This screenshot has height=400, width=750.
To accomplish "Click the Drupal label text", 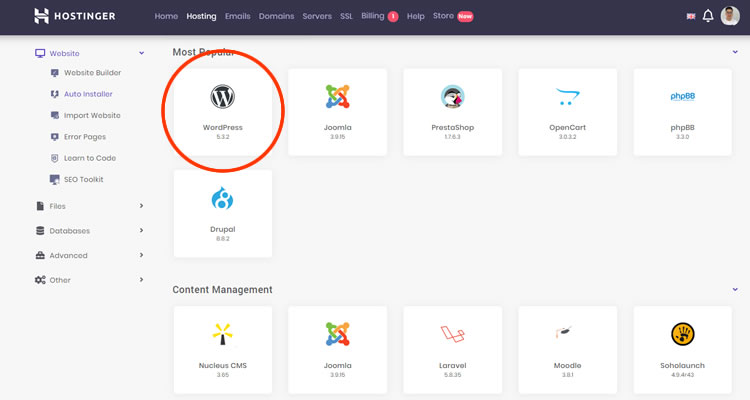I will (222, 229).
